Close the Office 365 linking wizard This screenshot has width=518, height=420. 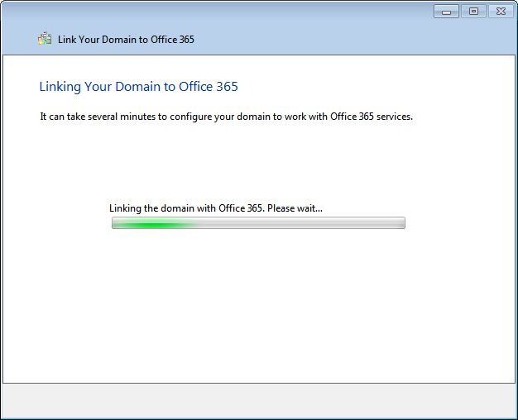[500, 11]
